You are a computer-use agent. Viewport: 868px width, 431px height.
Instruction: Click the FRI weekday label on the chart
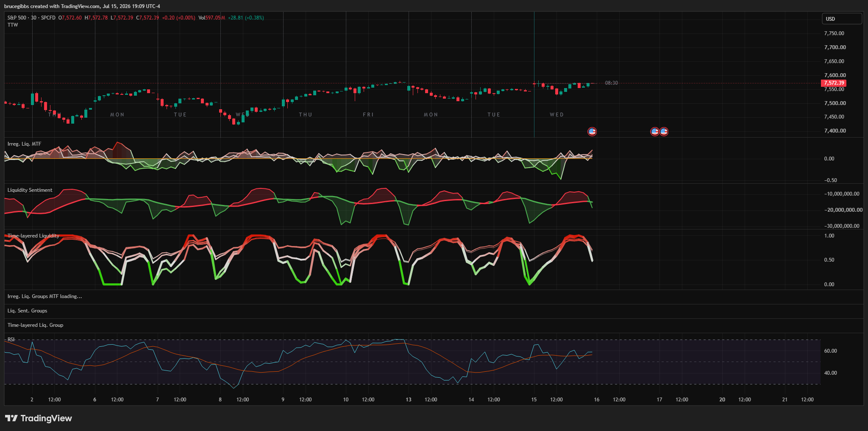[x=368, y=115]
